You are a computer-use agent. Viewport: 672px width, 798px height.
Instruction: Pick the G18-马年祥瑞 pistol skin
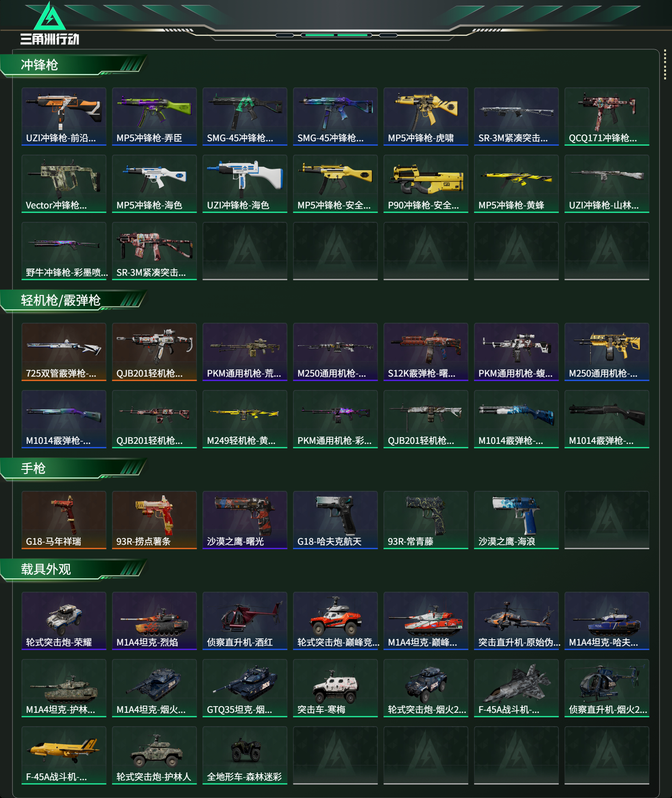[64, 520]
